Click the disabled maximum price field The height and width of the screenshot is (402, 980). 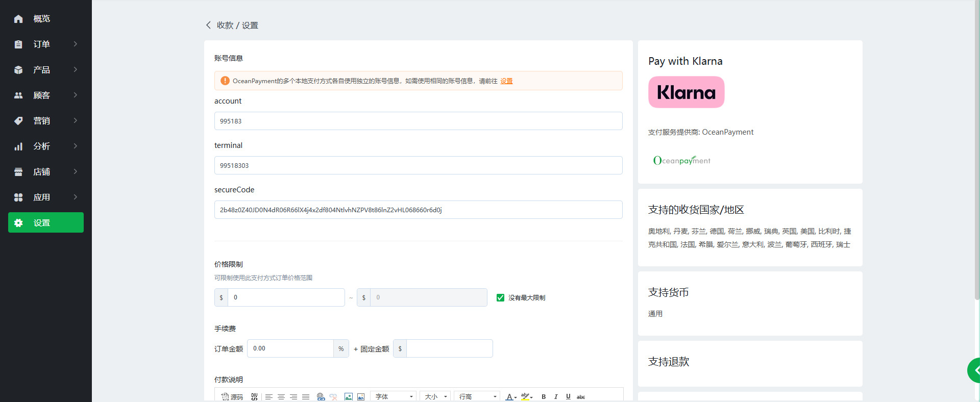click(429, 297)
